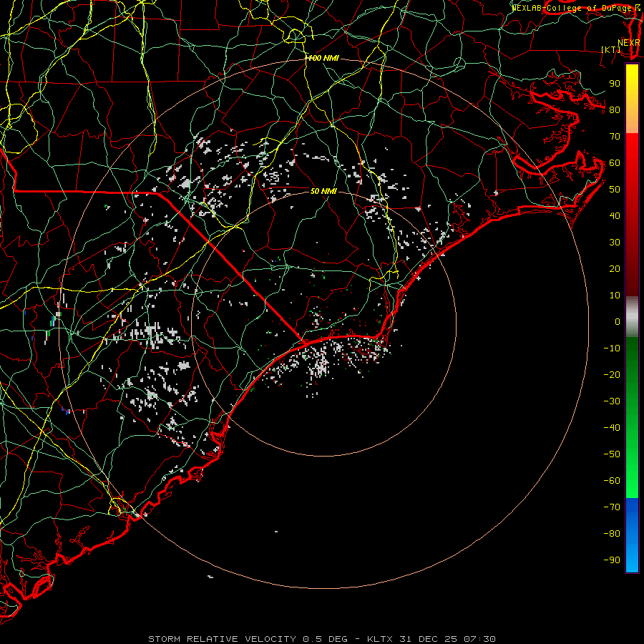Click the 50 NMI range ring label
Viewport: 644px width, 644px height.
pyautogui.click(x=323, y=191)
